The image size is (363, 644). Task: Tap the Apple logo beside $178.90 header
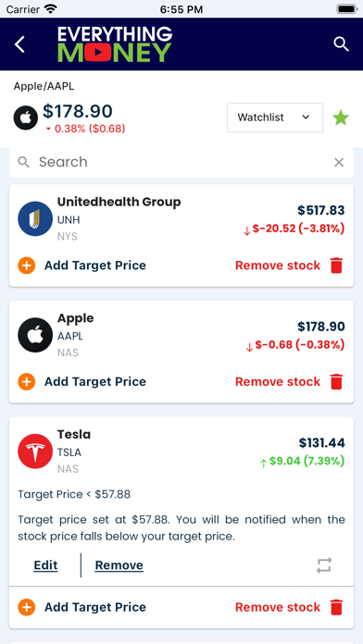tap(26, 118)
